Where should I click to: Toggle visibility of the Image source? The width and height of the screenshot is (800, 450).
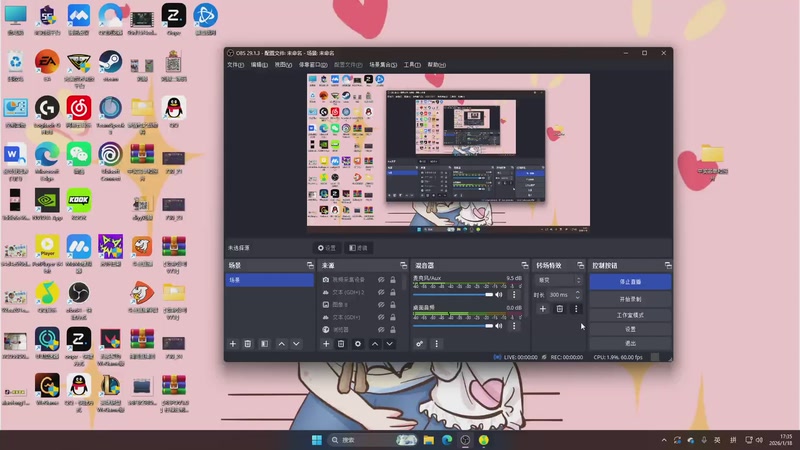pyautogui.click(x=381, y=305)
